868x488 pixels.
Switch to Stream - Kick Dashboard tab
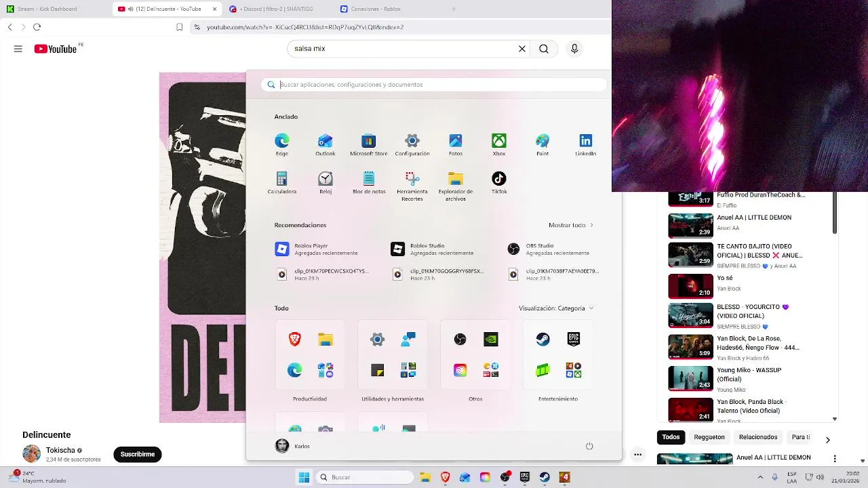tap(54, 9)
